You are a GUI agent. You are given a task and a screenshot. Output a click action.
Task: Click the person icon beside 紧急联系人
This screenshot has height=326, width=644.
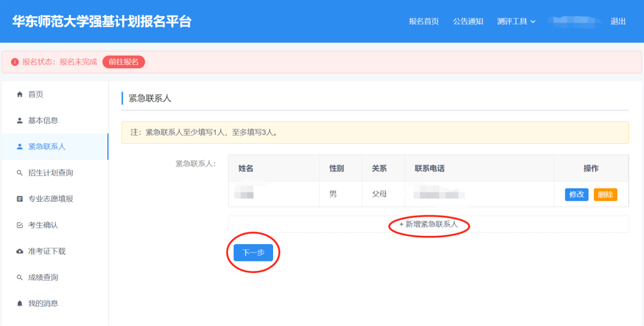pyautogui.click(x=20, y=147)
